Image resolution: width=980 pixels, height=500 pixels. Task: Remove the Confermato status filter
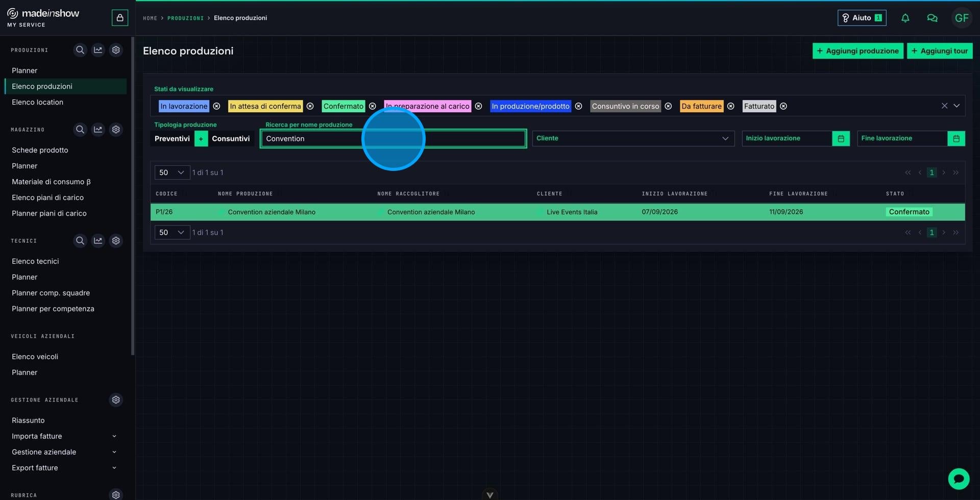click(x=373, y=106)
